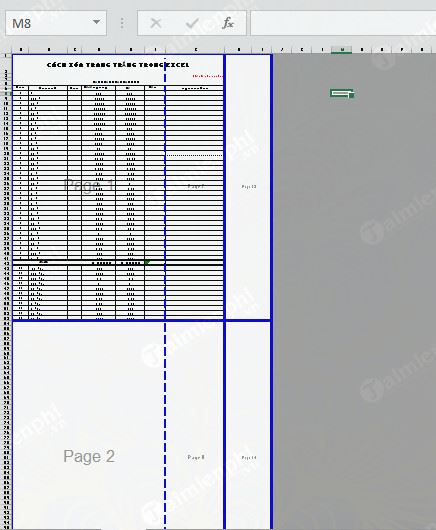Open the Insert Function fx button
436x530 pixels.
[x=228, y=23]
